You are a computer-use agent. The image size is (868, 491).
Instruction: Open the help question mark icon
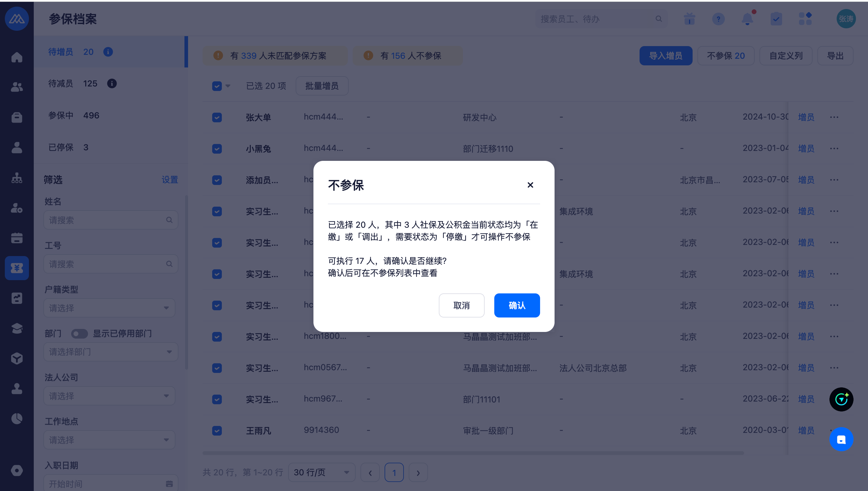[718, 19]
